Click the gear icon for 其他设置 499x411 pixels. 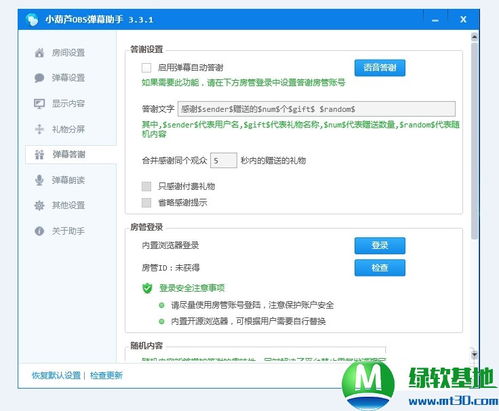pos(39,205)
